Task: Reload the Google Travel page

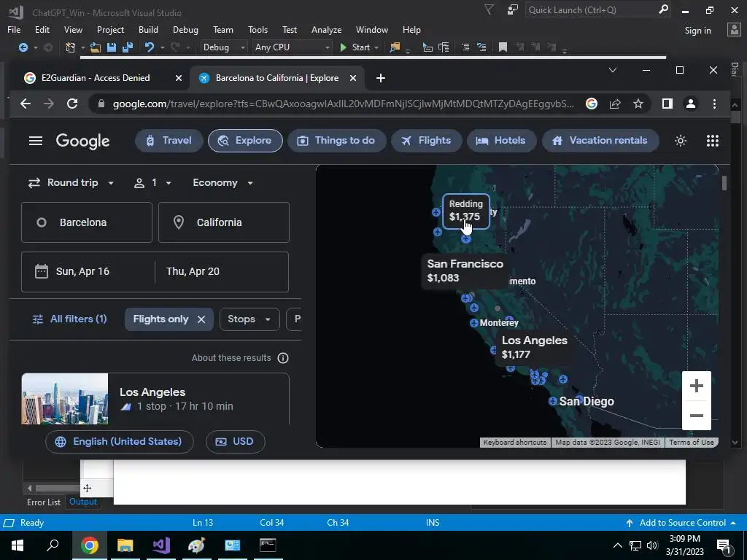Action: (72, 104)
